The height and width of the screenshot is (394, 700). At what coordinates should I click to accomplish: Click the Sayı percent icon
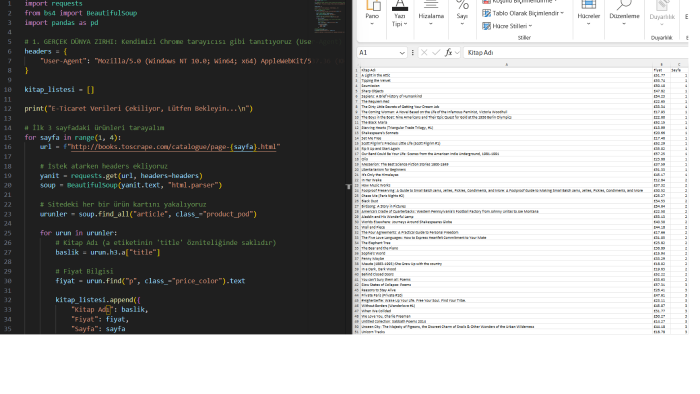(x=462, y=5)
